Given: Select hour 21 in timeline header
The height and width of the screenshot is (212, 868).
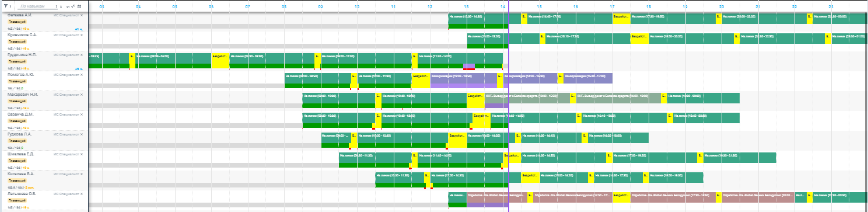Looking at the screenshot, I should (758, 6).
